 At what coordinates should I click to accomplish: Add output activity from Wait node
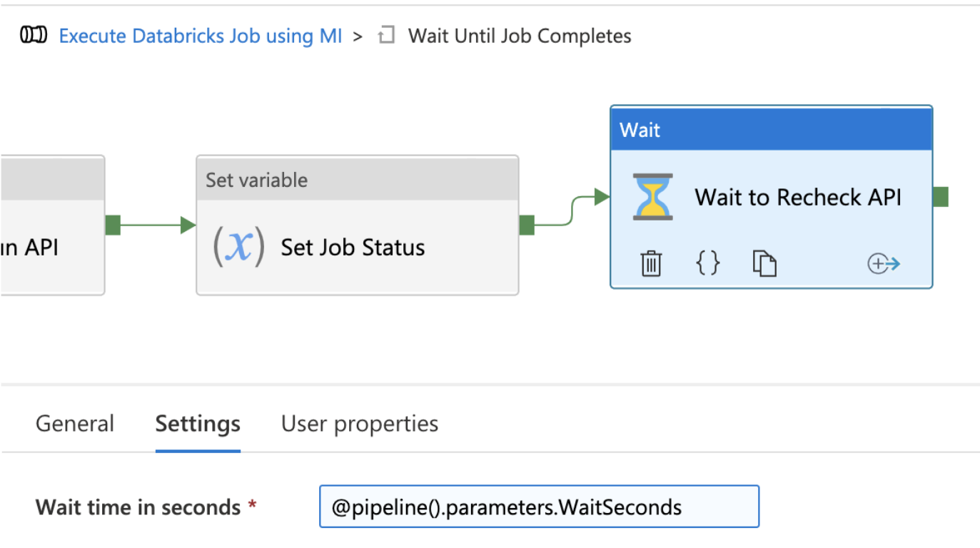click(x=884, y=264)
